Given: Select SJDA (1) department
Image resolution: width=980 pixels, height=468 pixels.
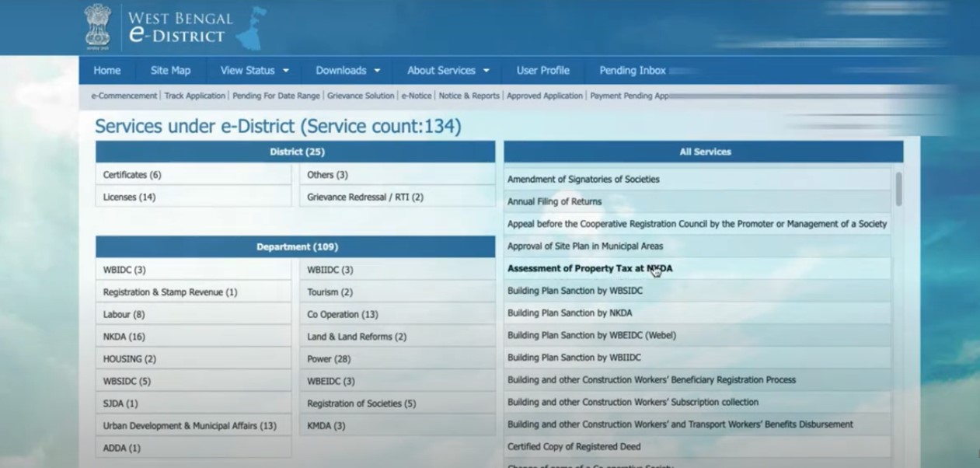Looking at the screenshot, I should (194, 403).
